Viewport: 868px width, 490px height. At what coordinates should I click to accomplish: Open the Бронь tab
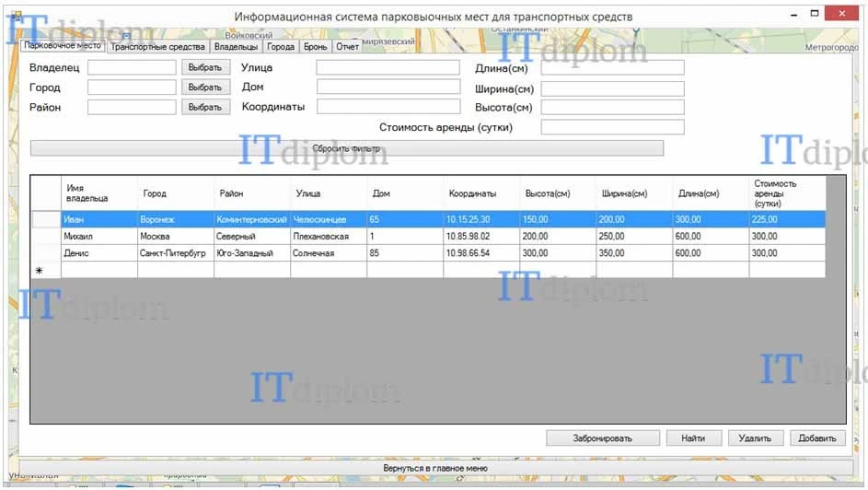click(316, 47)
